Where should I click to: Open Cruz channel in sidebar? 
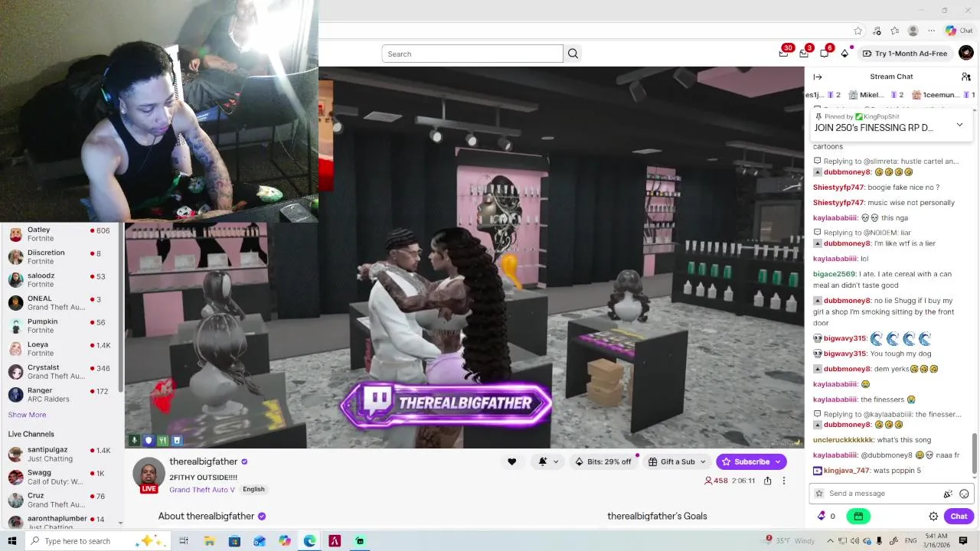[60, 500]
